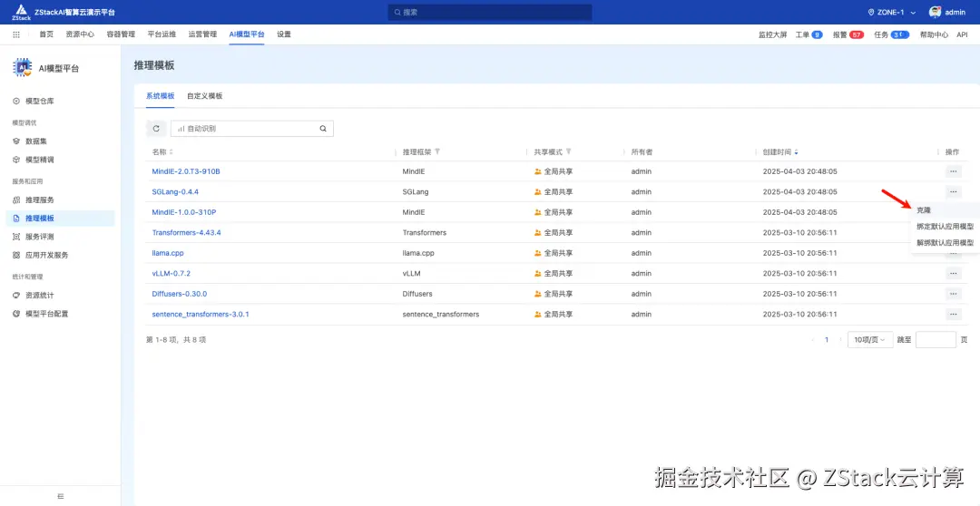980x506 pixels.
Task: Click the timestamp 2025-04-03 20:48:05 in MindIE-2.0.T3-910B row
Action: pos(800,171)
